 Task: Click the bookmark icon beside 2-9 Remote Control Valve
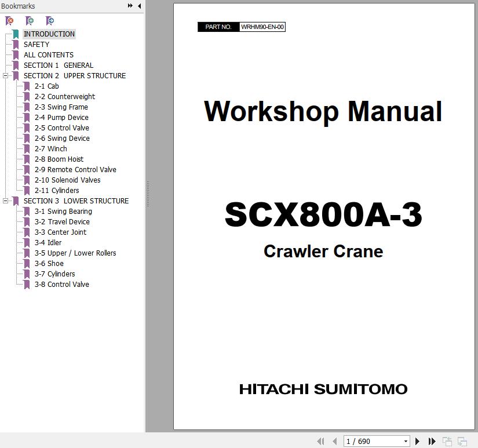pos(27,170)
